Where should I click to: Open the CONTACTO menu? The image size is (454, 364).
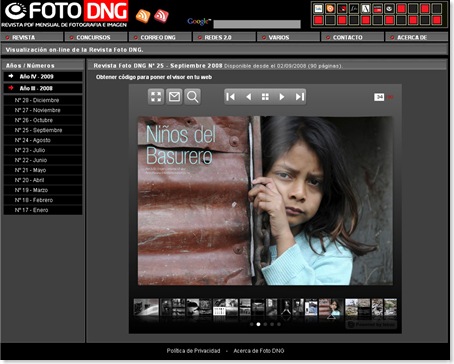pos(353,37)
